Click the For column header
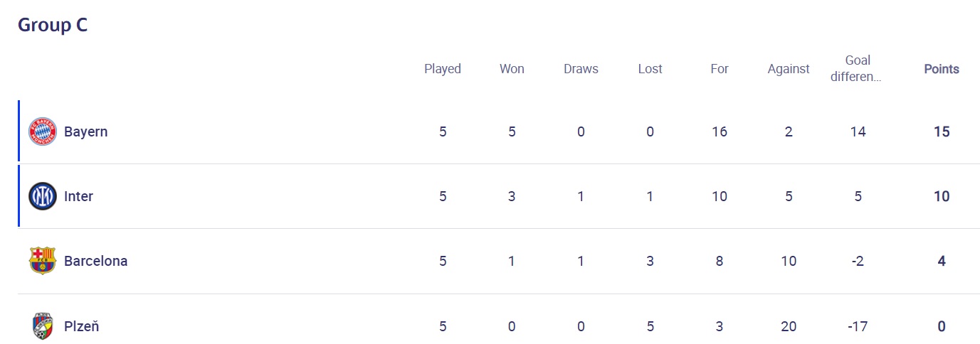This screenshot has height=344, width=980. pyautogui.click(x=719, y=69)
